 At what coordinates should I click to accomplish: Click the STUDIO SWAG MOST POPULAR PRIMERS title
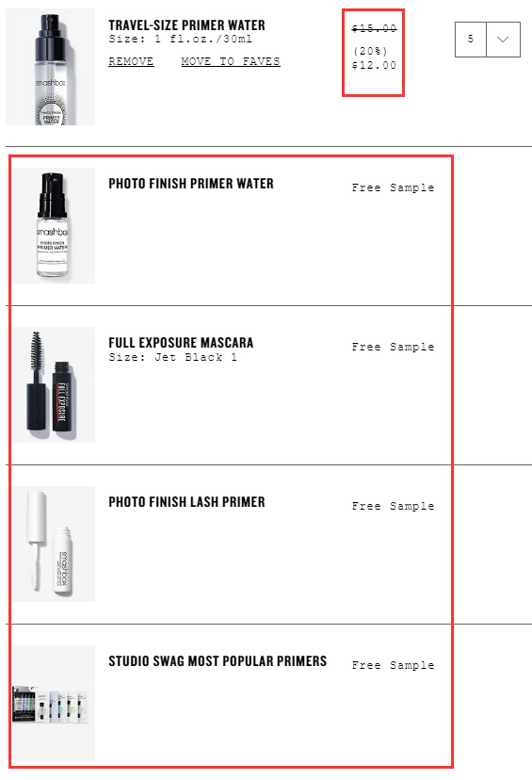tap(218, 661)
